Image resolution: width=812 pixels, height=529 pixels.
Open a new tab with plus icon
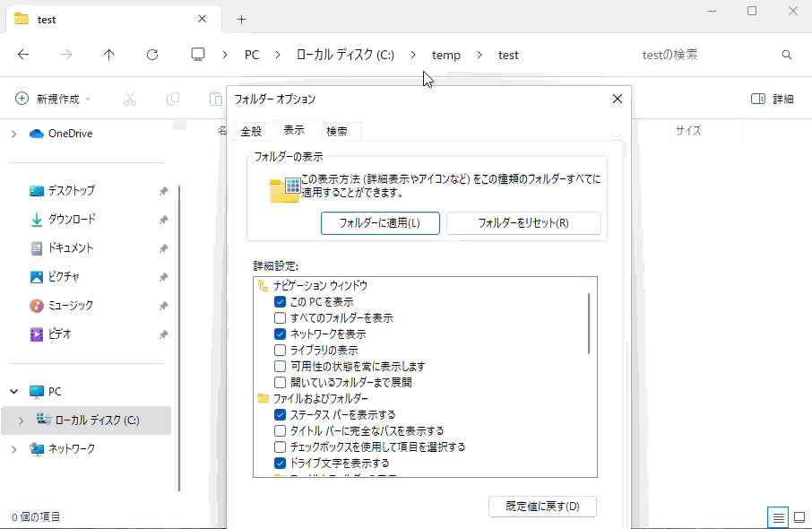pyautogui.click(x=241, y=19)
